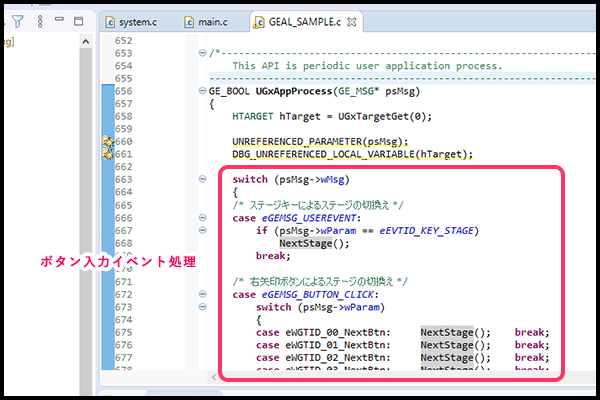Click eWGTID_01_NextBtn case label
The image size is (600, 400).
coord(336,345)
